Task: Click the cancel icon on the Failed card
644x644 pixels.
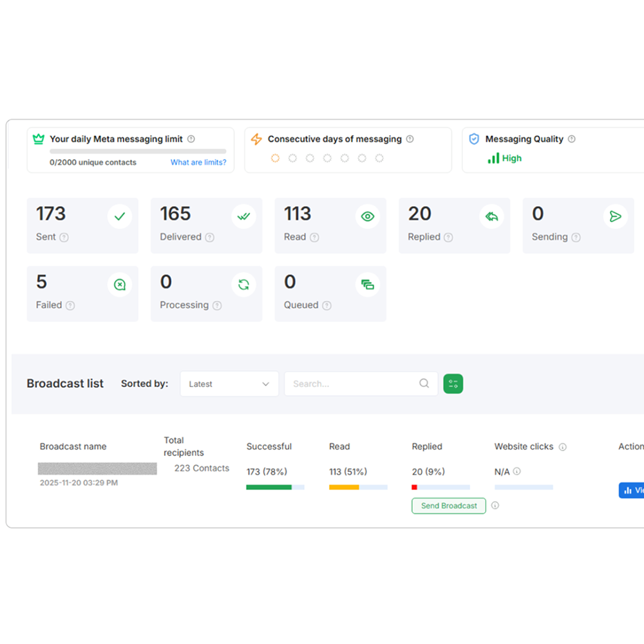Action: 120,284
